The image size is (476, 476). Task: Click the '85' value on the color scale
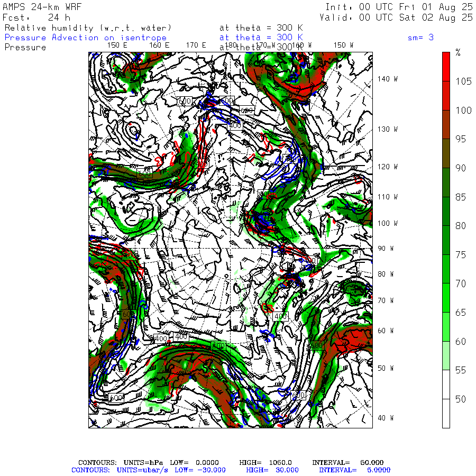click(461, 197)
